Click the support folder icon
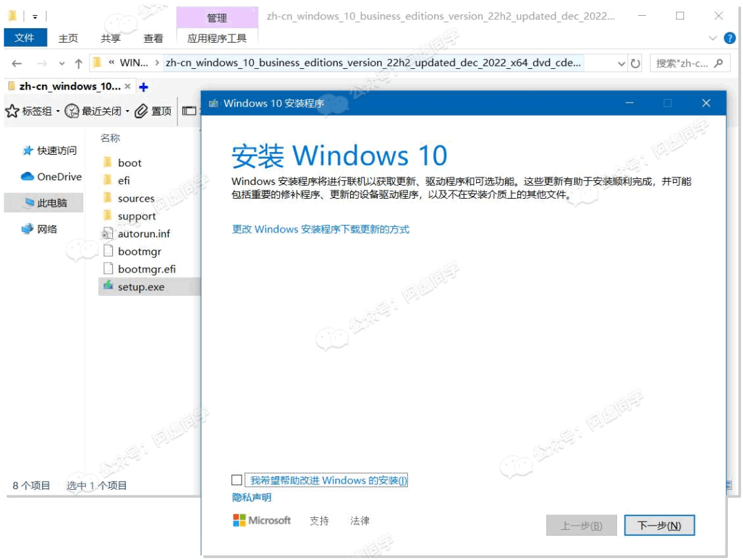Screen dimensions: 743x560 [107, 215]
